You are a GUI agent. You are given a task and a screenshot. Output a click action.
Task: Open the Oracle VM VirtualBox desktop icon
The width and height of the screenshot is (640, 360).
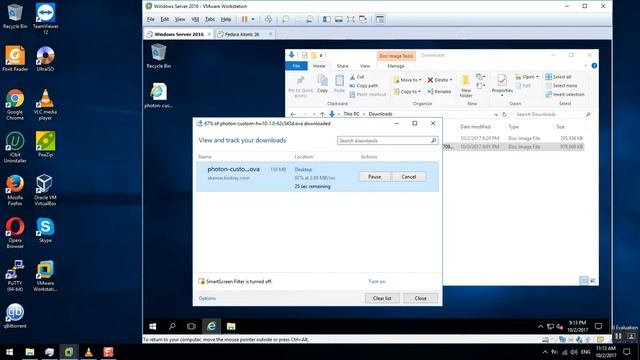(x=45, y=190)
